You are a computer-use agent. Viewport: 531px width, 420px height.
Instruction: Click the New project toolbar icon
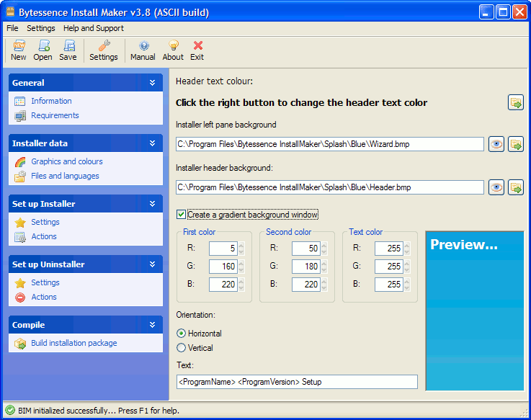(x=19, y=45)
